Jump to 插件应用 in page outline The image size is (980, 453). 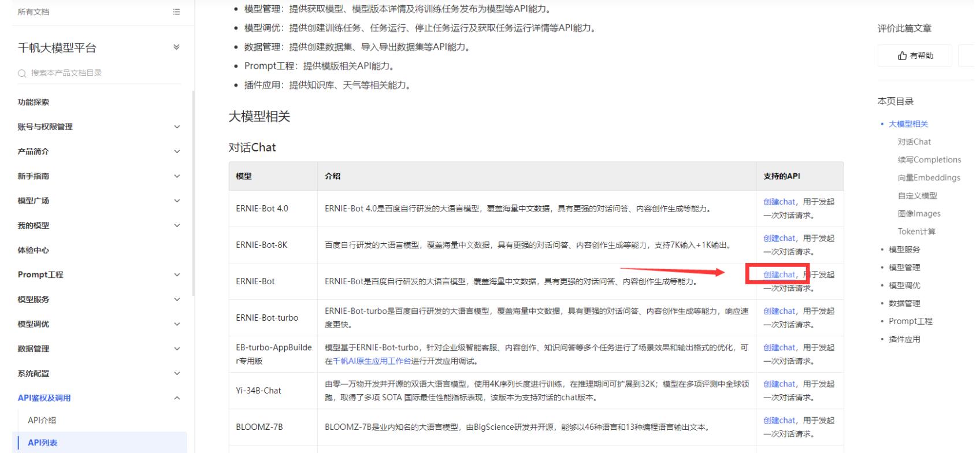pyautogui.click(x=904, y=339)
